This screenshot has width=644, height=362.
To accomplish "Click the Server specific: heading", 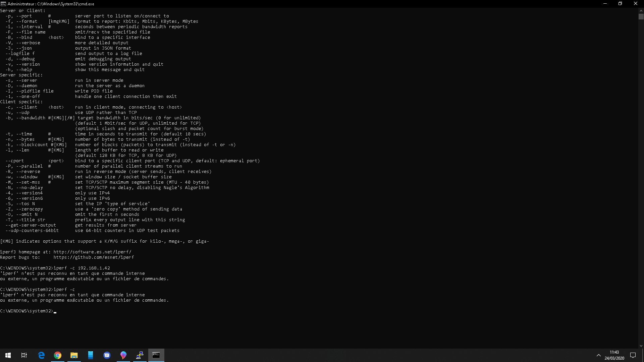I will pyautogui.click(x=21, y=75).
